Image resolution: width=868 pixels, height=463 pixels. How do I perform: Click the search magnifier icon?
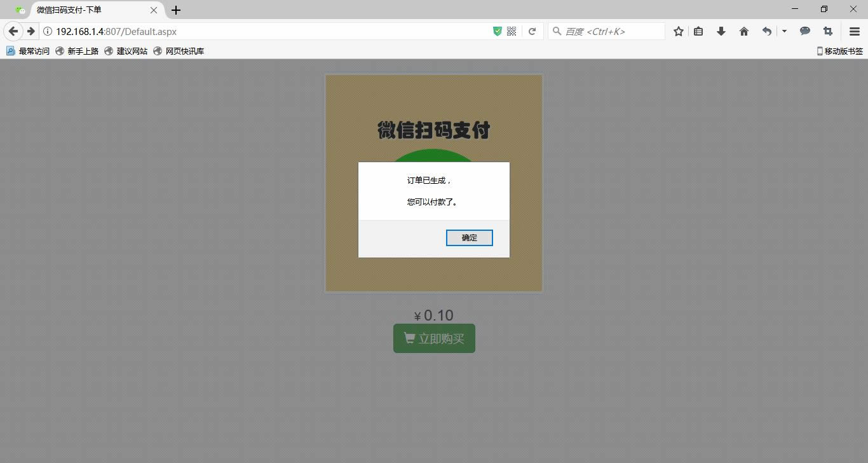[x=557, y=31]
